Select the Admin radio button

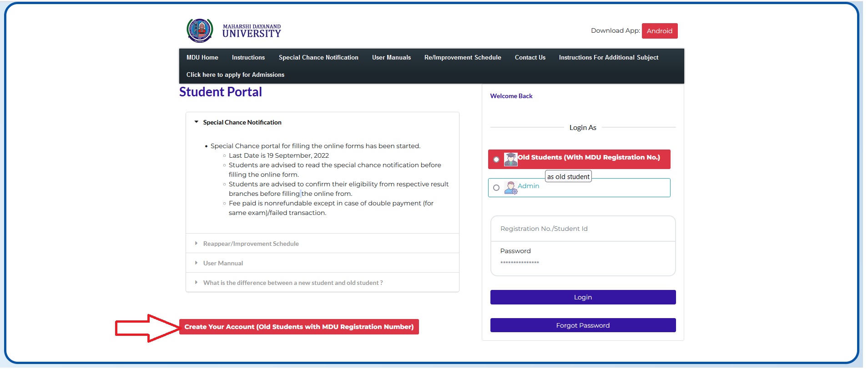coord(496,188)
